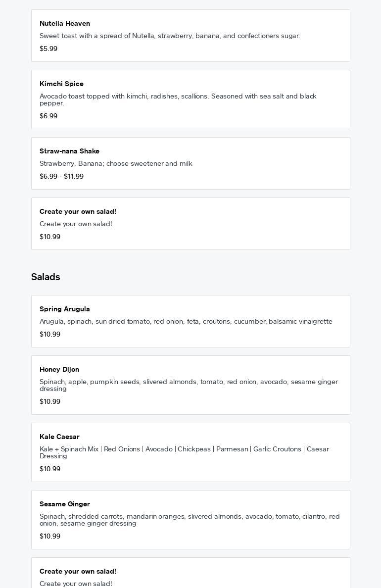Click the Kimchi Spice avocado toast description

pyautogui.click(x=178, y=99)
